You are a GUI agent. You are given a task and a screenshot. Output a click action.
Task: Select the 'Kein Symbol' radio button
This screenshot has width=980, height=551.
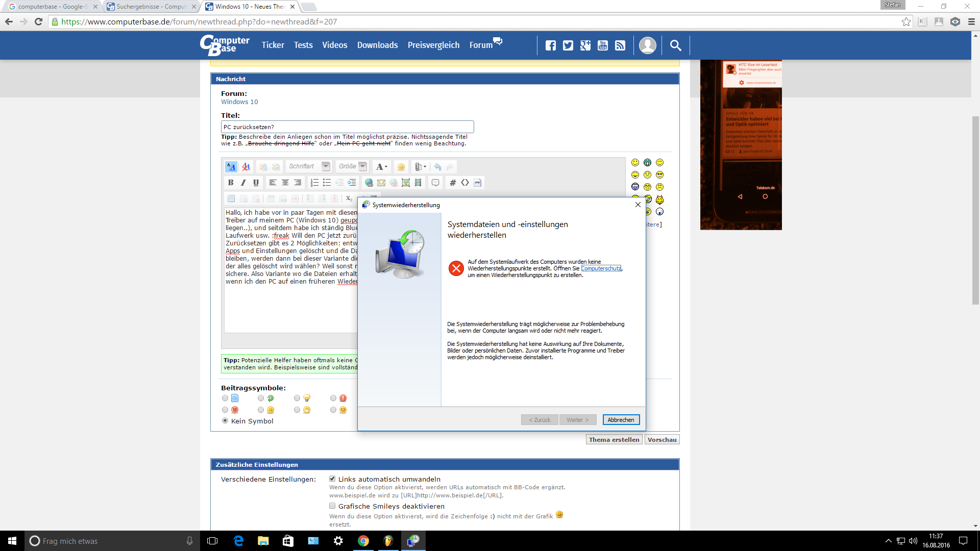click(225, 421)
